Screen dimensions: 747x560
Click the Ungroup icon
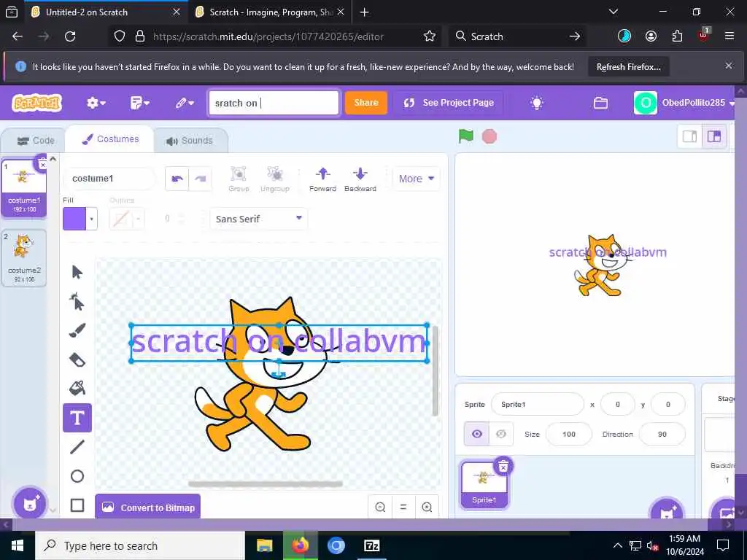[275, 179]
